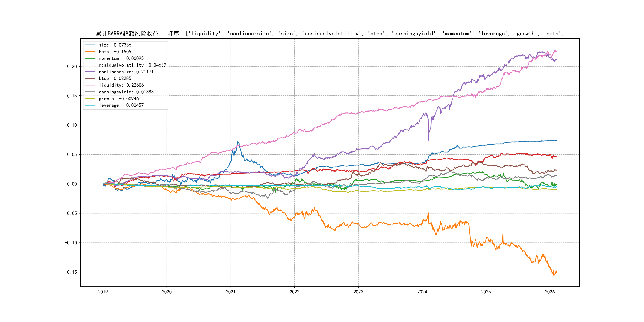644x322 pixels.
Task: Click the cyan leverage line swatch in legend
Action: click(90, 105)
